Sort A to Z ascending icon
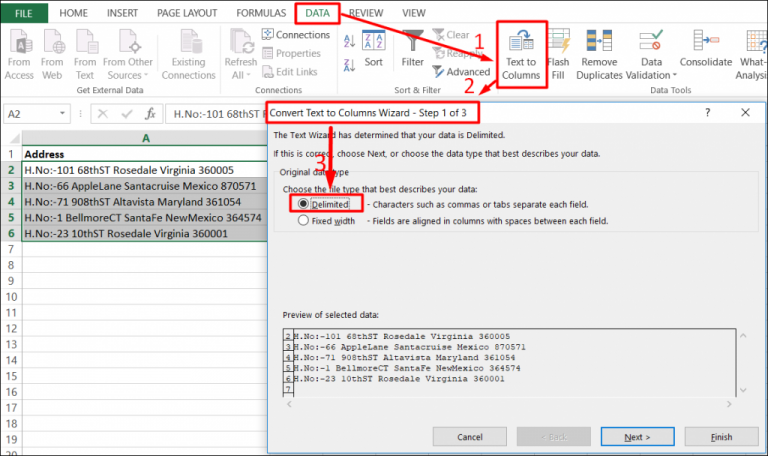The image size is (768, 456). coord(349,41)
